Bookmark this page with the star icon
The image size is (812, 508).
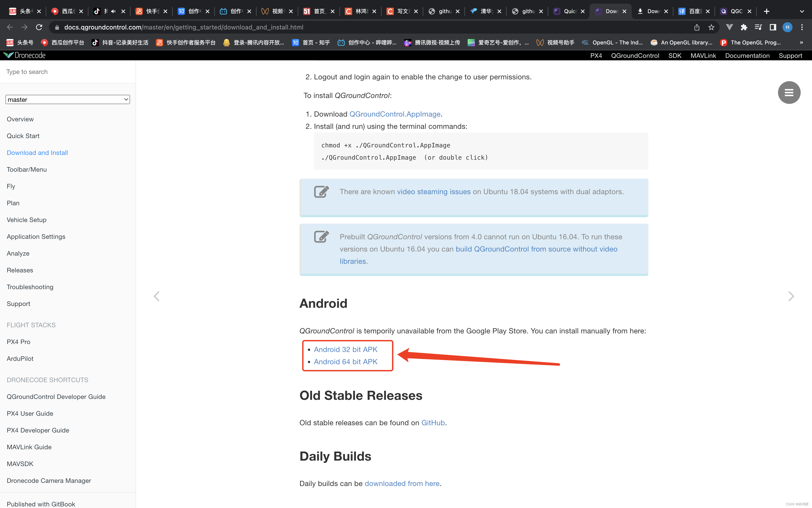711,27
